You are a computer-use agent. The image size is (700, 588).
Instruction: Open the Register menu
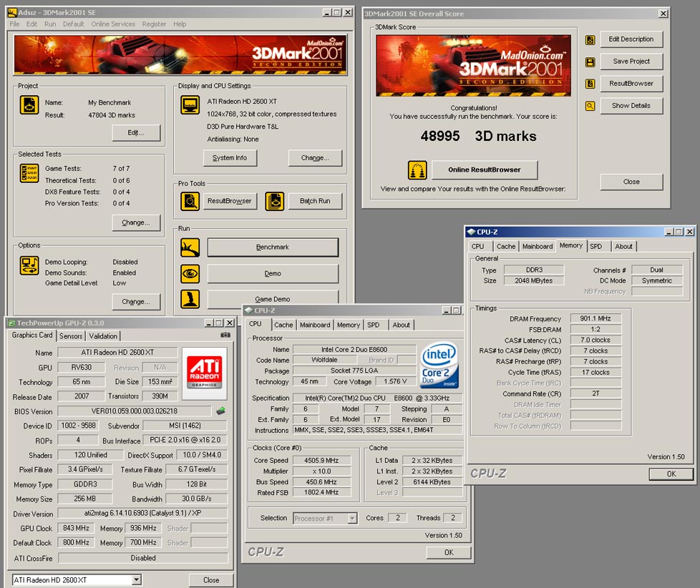click(154, 24)
